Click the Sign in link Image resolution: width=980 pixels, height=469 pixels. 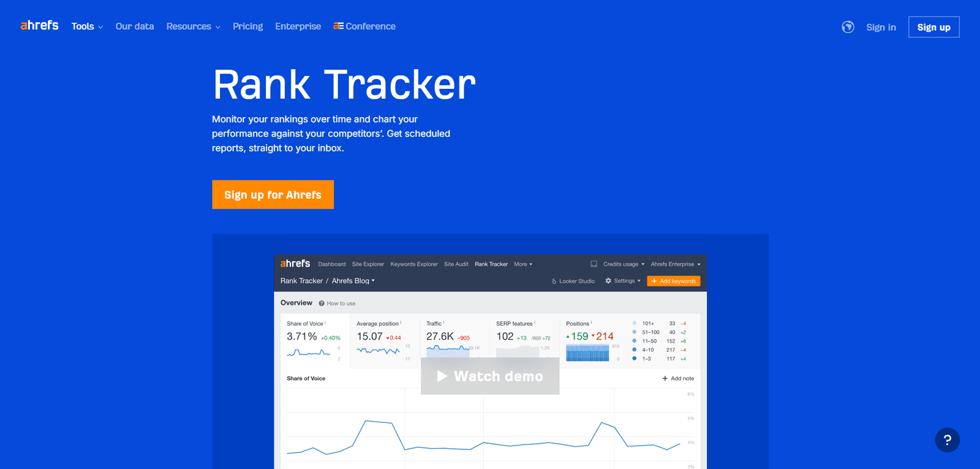[x=881, y=27]
